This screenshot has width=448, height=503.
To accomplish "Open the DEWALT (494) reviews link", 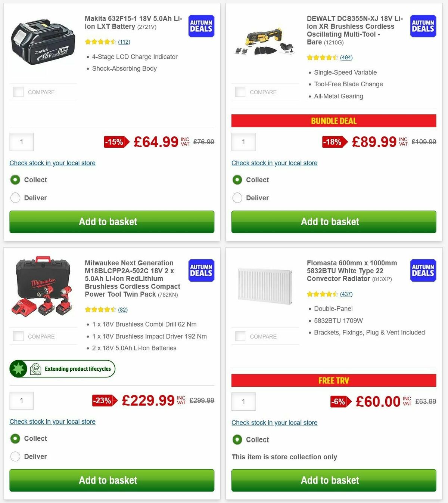I will (x=346, y=58).
